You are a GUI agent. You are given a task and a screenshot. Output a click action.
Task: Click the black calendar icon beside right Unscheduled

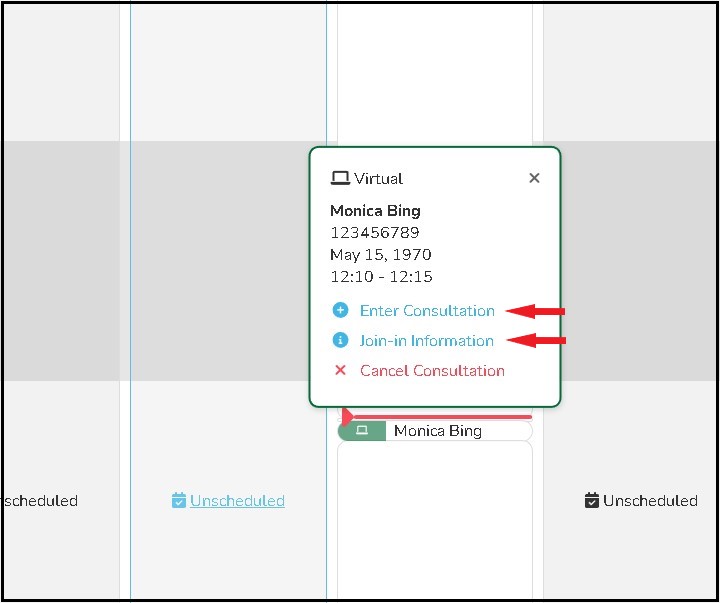pyautogui.click(x=592, y=501)
